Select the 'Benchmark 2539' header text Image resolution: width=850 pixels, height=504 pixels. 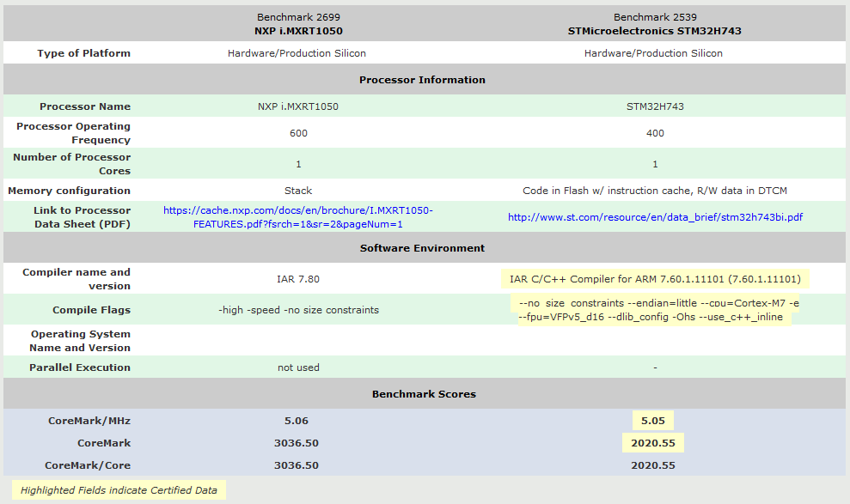[655, 17]
